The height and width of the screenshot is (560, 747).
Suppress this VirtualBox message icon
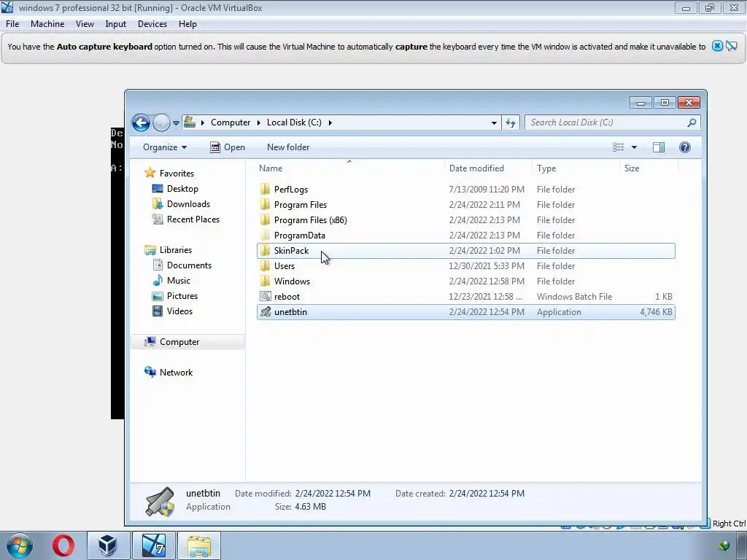click(x=731, y=46)
